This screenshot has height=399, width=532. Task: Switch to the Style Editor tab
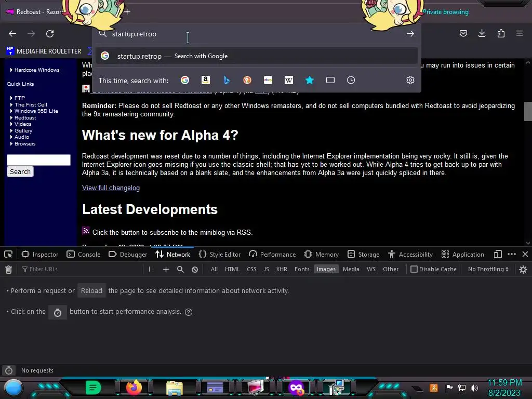click(220, 255)
